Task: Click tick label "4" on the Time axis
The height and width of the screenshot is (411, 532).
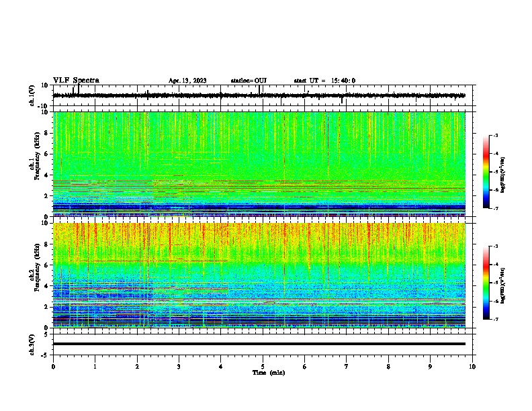Action: pyautogui.click(x=221, y=367)
